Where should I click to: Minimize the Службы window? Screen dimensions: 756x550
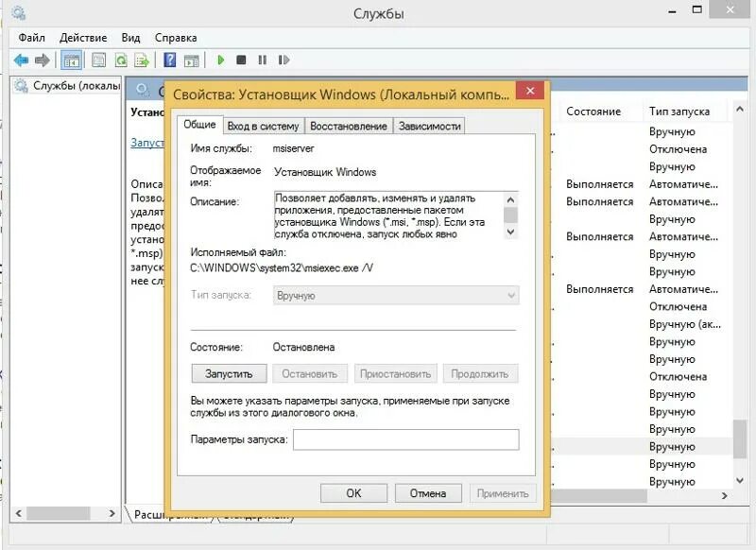673,11
